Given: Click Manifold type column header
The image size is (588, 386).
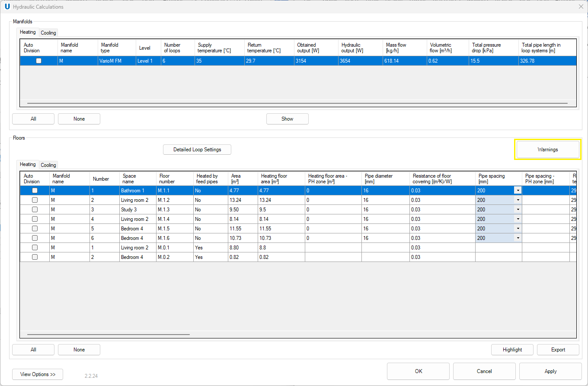Looking at the screenshot, I should 116,48.
